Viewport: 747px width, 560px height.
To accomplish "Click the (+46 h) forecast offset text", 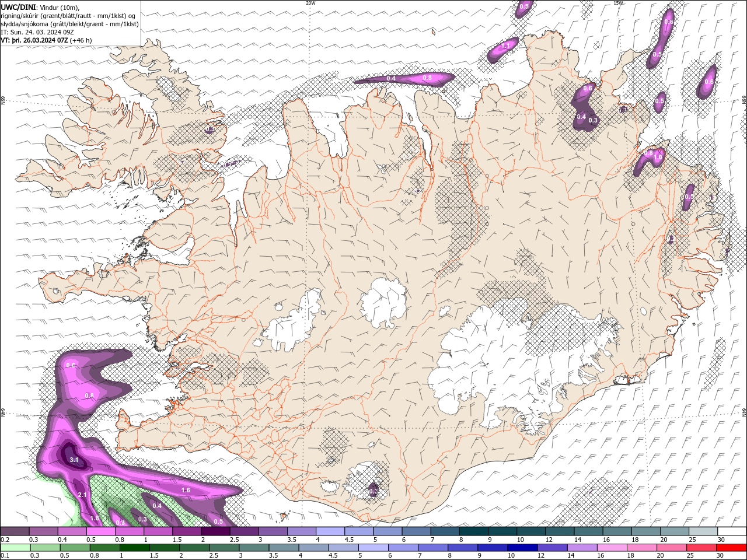I will coord(81,40).
